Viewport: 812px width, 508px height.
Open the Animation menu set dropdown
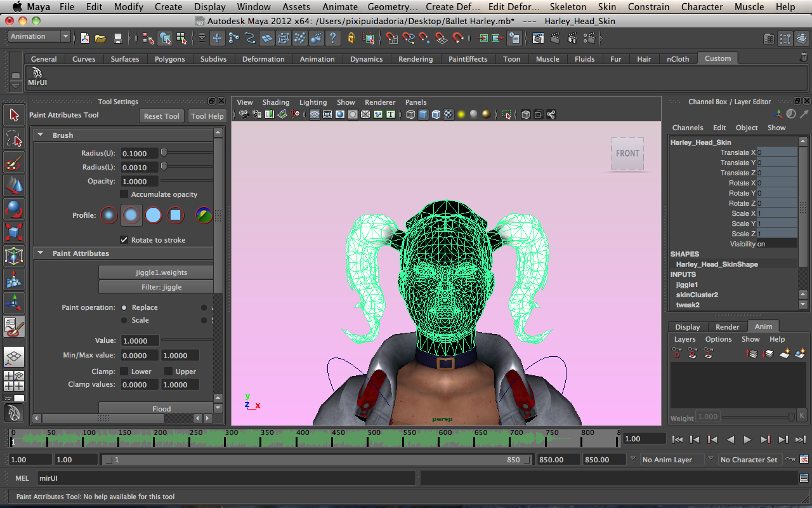coord(39,37)
